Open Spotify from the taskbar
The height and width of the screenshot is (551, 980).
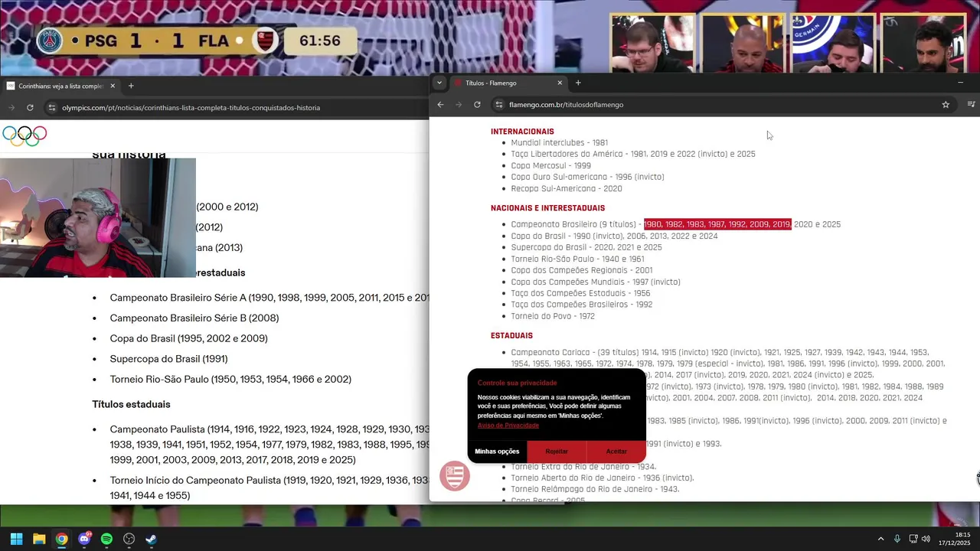(106, 539)
